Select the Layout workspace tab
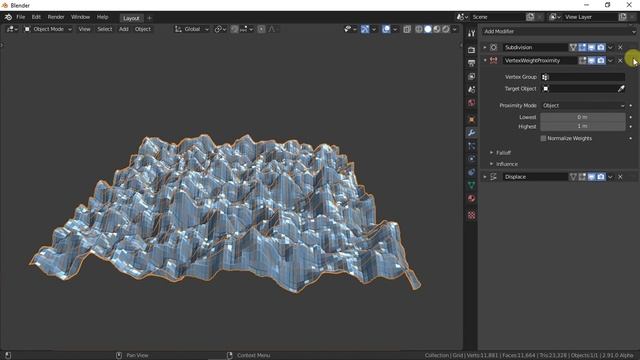The image size is (640, 360). click(131, 18)
